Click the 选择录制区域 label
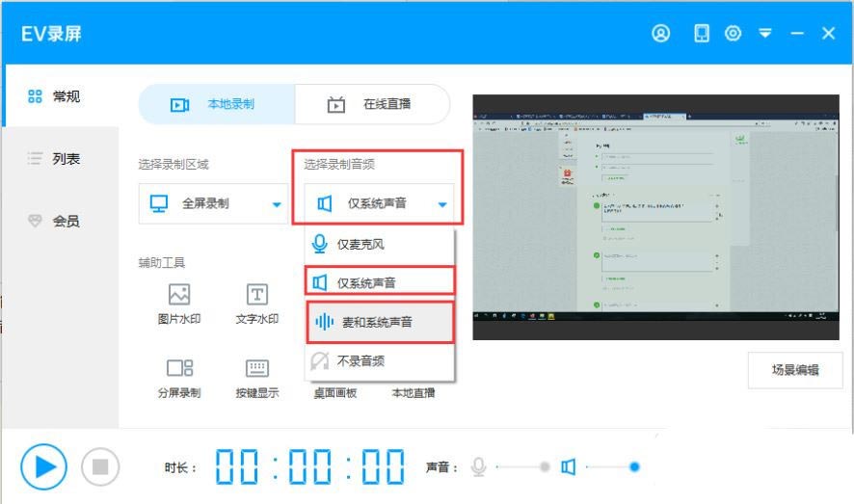This screenshot has width=854, height=504. 173,165
